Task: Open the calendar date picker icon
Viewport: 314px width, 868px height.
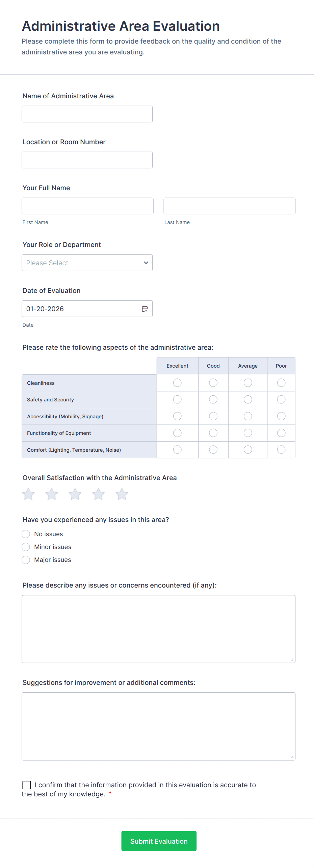Action: point(145,309)
